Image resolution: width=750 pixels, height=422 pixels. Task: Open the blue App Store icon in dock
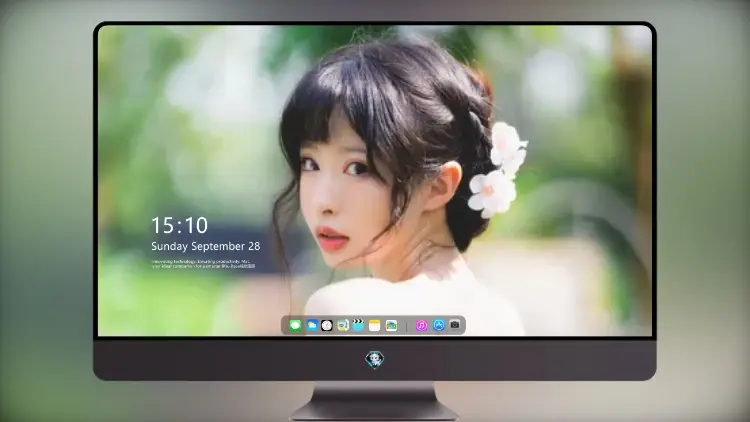(439, 325)
